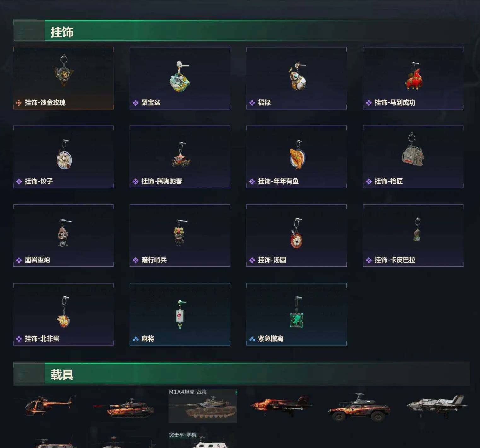The width and height of the screenshot is (480, 448).
Task: Click the 挂饰 section header
Action: (x=62, y=32)
